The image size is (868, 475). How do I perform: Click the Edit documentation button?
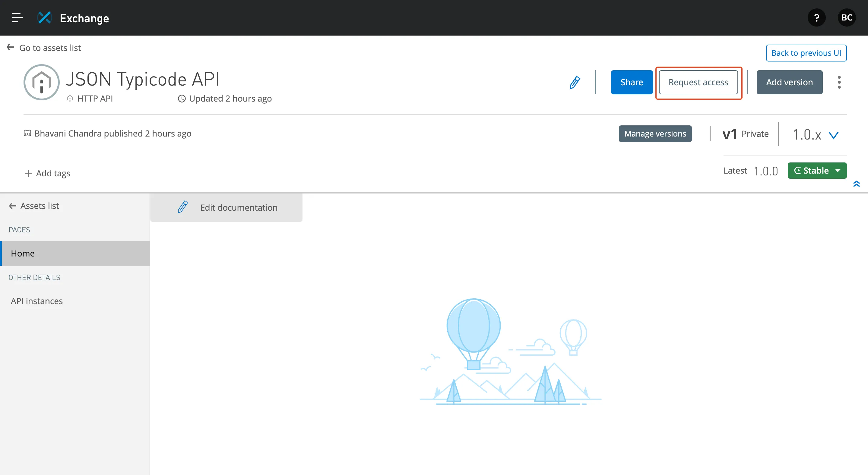tap(227, 207)
